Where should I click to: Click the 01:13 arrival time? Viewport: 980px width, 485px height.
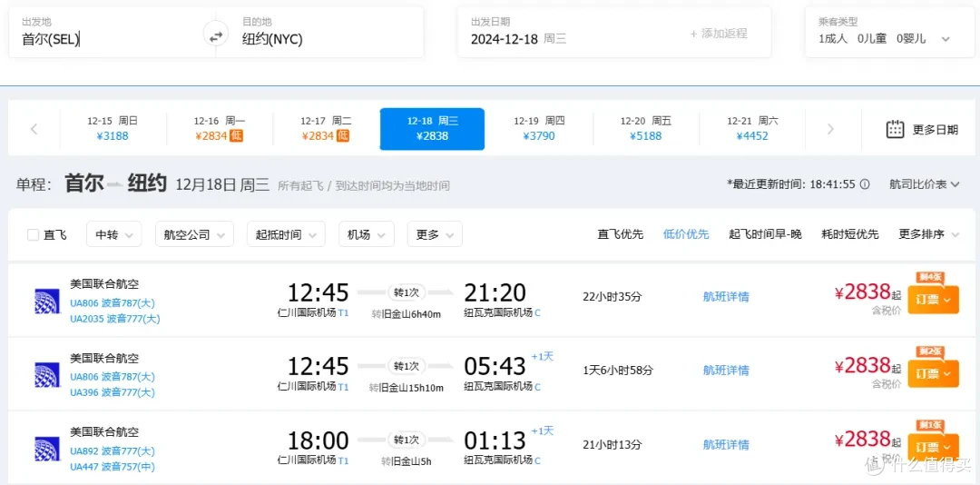(x=495, y=440)
